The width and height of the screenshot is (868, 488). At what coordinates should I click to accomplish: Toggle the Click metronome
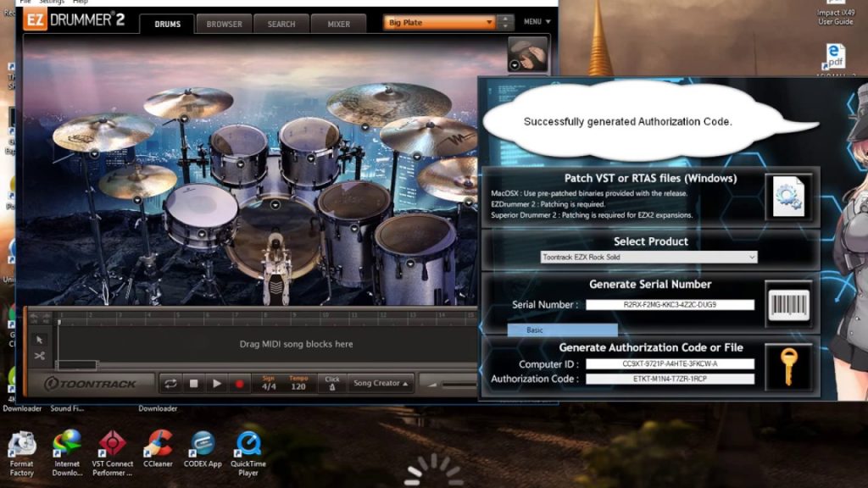pyautogui.click(x=332, y=384)
